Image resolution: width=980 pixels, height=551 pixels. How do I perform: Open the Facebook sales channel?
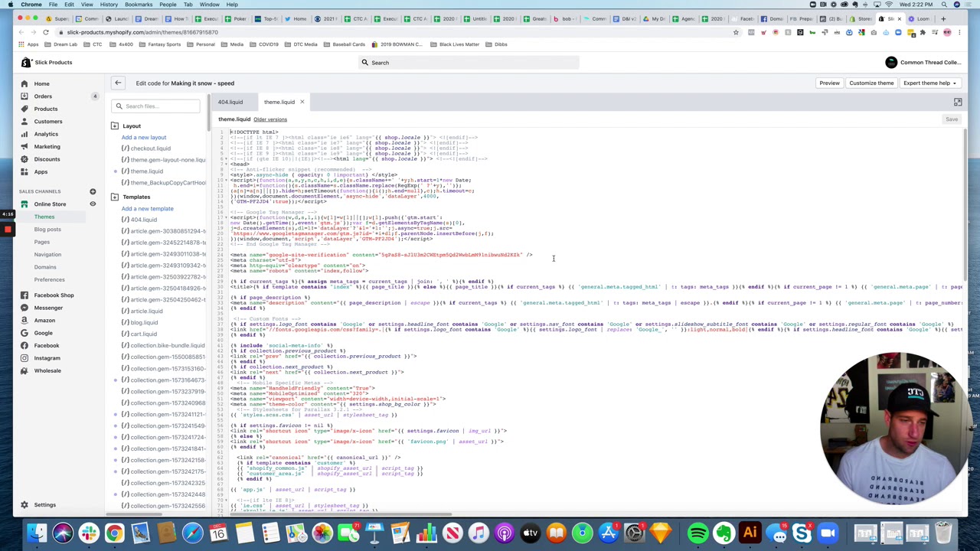coord(46,345)
